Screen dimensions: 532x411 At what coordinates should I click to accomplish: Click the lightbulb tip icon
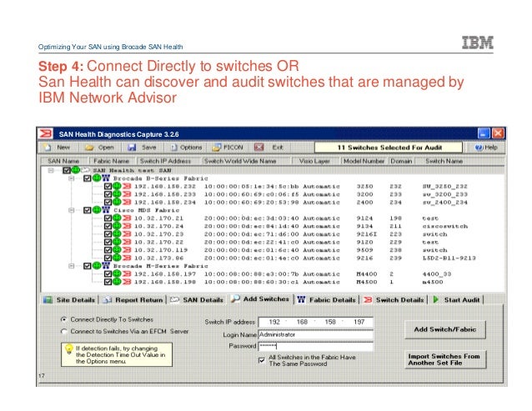click(69, 349)
